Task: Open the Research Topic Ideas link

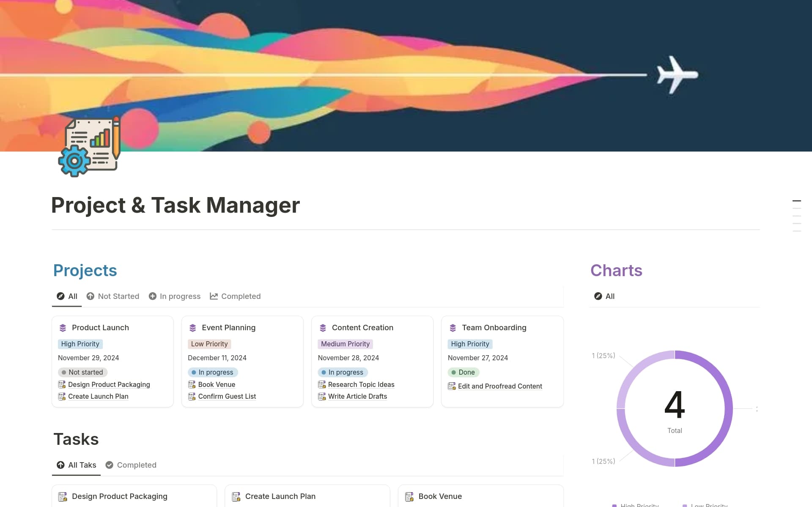Action: click(x=361, y=384)
